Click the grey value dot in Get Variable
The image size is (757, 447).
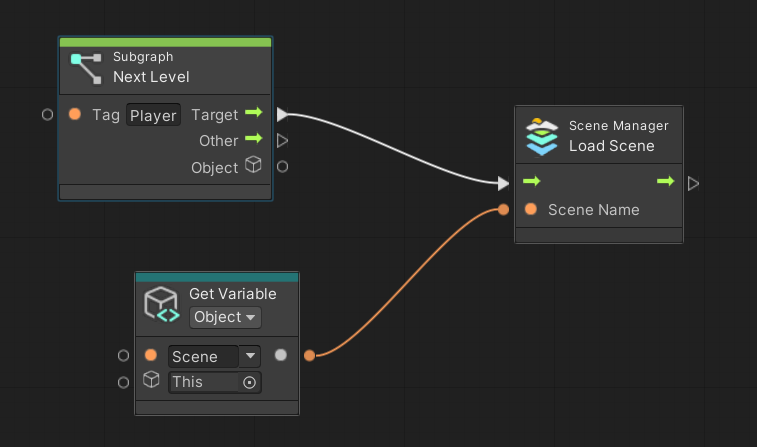pos(280,355)
